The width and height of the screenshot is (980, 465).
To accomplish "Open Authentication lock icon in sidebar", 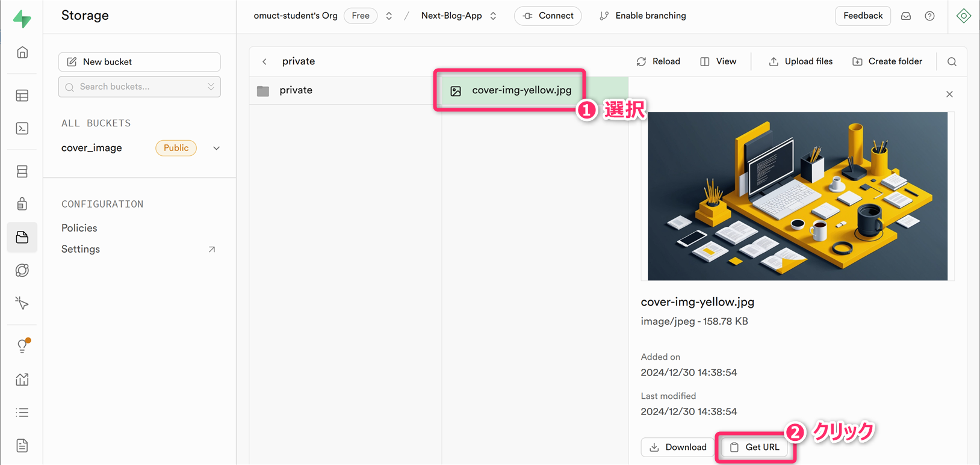I will tap(22, 204).
